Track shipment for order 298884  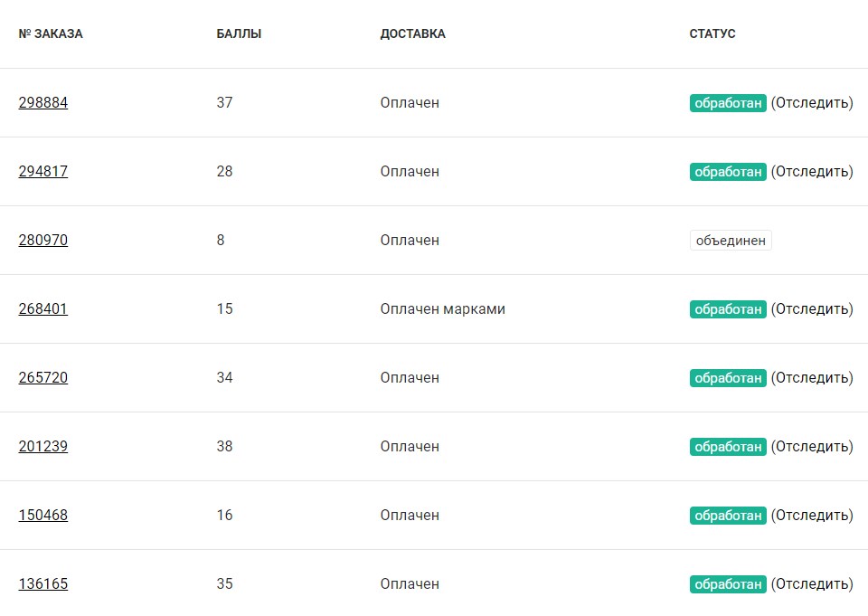(812, 102)
